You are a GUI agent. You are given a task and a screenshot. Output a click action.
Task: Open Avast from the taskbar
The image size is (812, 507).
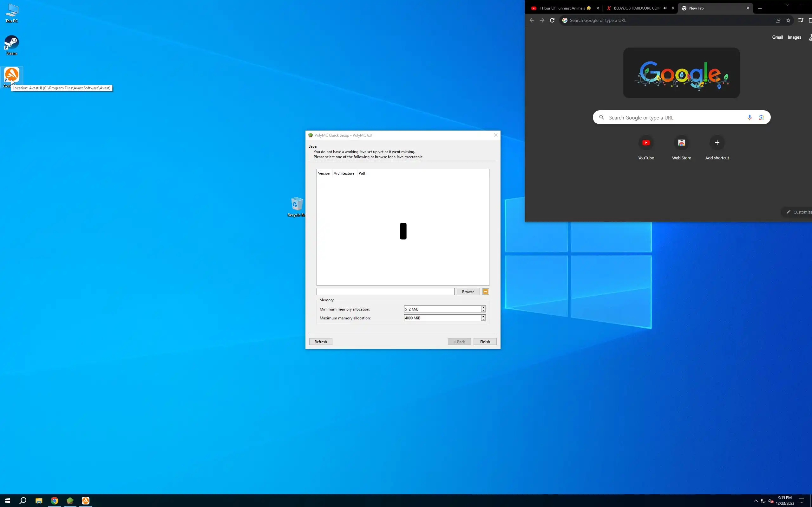pyautogui.click(x=86, y=501)
